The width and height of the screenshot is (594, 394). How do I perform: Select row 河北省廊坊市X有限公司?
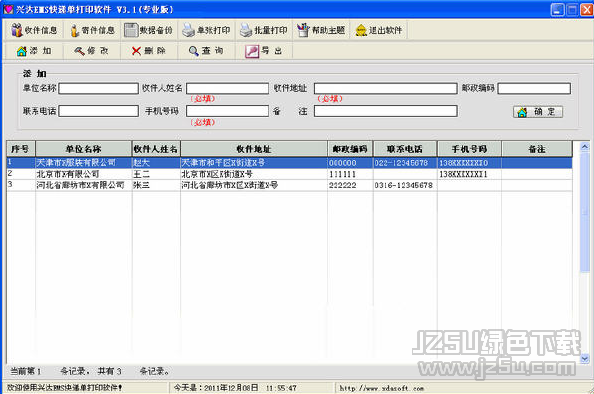(x=289, y=185)
